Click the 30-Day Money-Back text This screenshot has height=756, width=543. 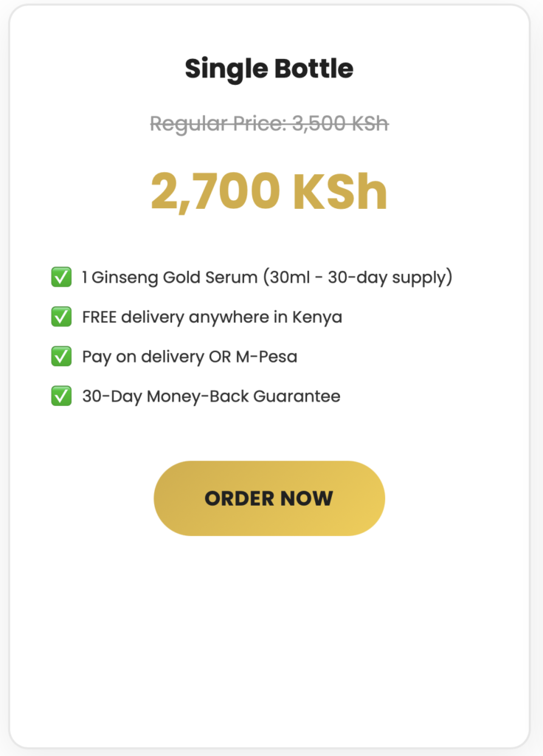pyautogui.click(x=166, y=396)
